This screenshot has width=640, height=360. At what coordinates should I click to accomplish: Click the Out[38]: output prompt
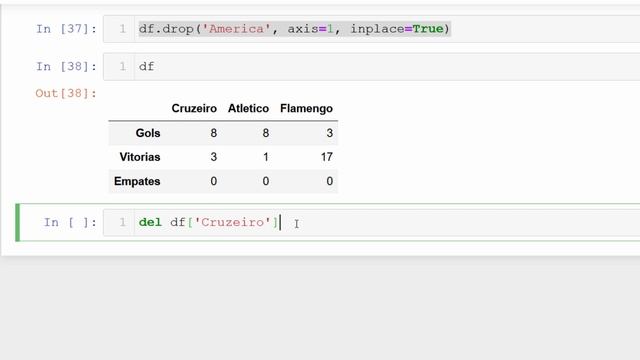click(66, 93)
